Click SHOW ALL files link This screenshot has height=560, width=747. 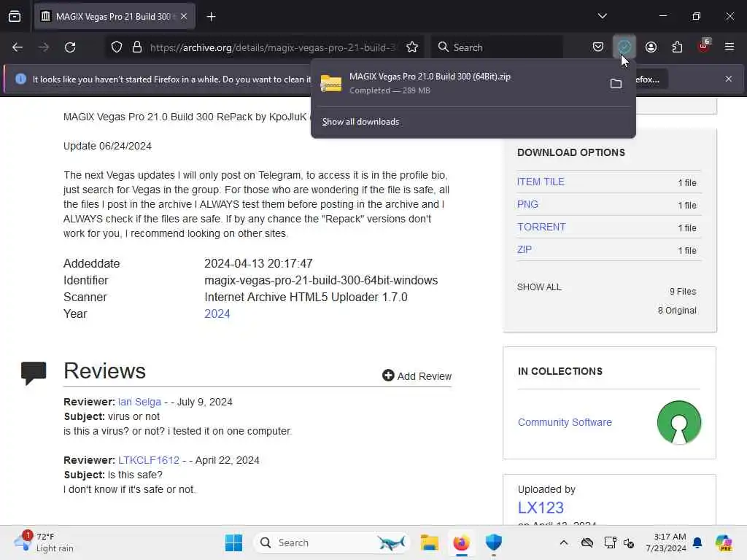click(539, 287)
